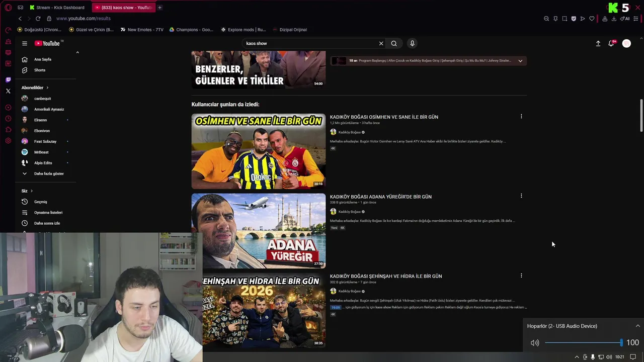Collapse the audio device list chevron

click(637, 326)
